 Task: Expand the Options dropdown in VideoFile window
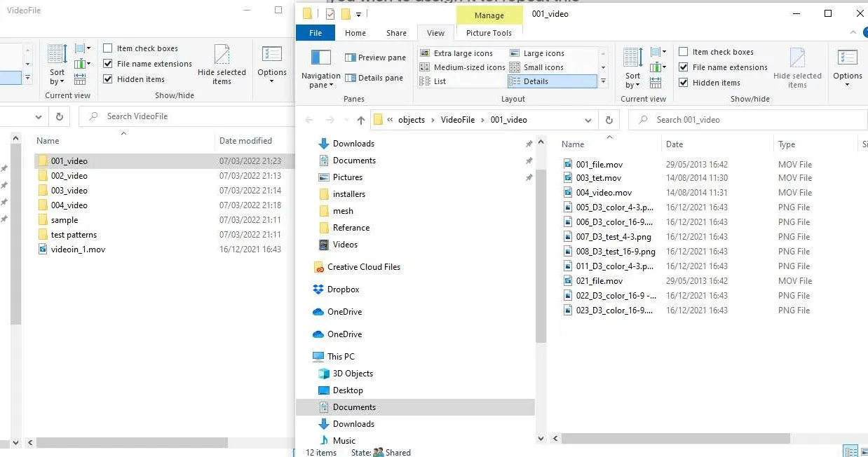(x=271, y=81)
